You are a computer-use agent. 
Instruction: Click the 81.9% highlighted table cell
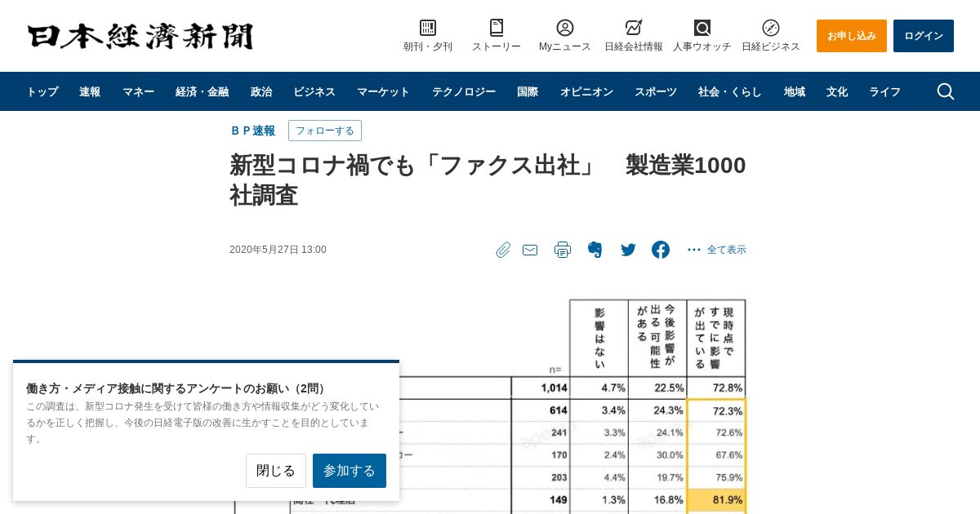716,499
